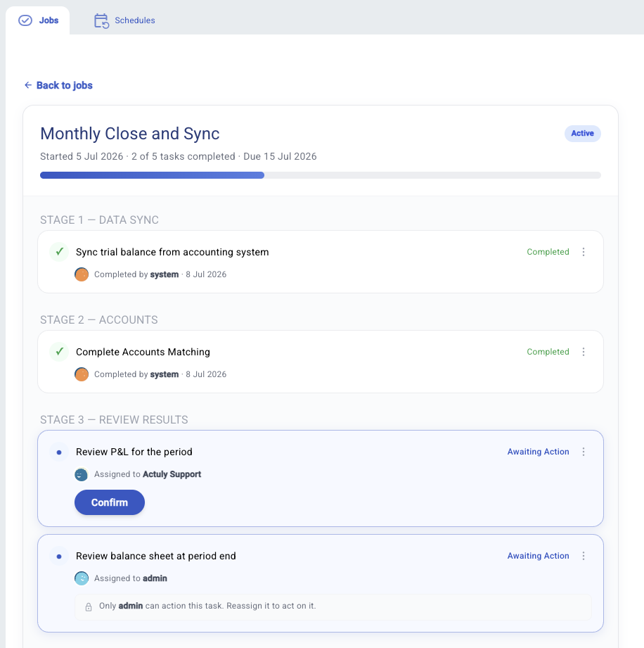Click 'Started 5 Jul 2026' summary line
644x648 pixels.
pyautogui.click(x=179, y=157)
